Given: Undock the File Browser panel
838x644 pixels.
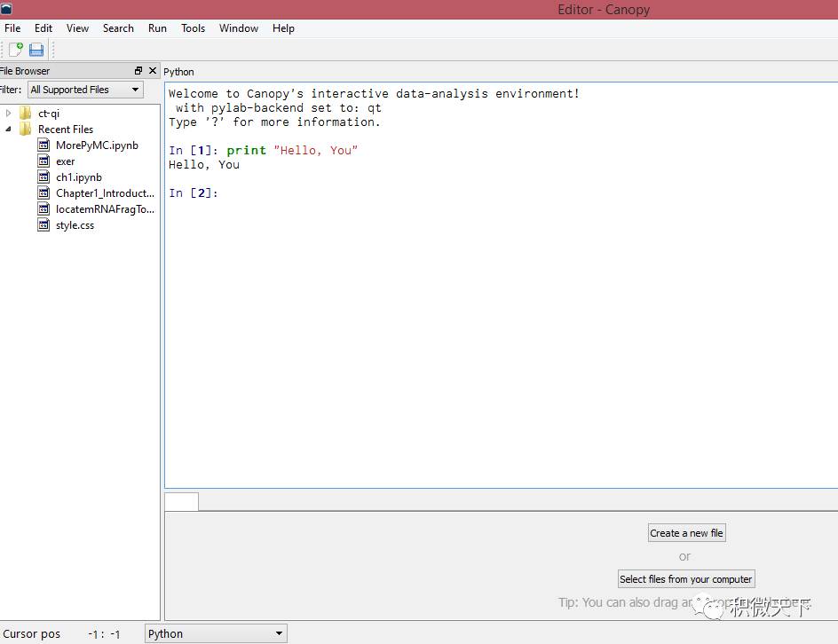Looking at the screenshot, I should click(138, 70).
